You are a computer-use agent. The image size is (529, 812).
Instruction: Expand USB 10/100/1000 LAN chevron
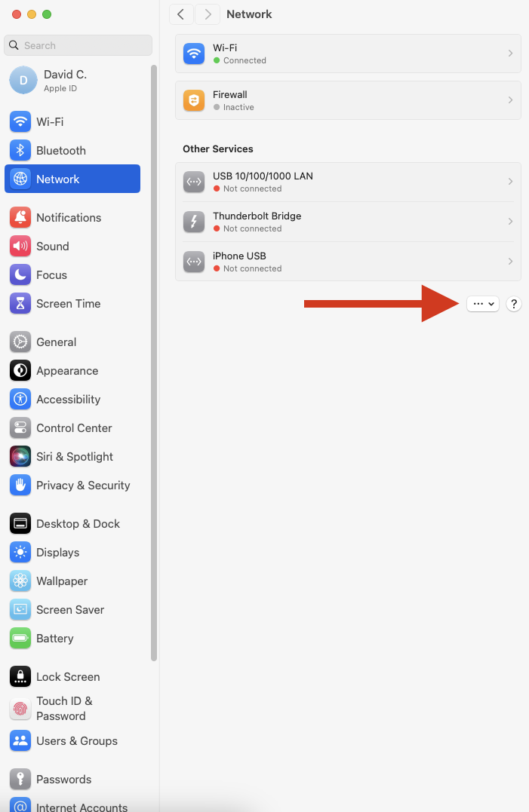pos(510,182)
